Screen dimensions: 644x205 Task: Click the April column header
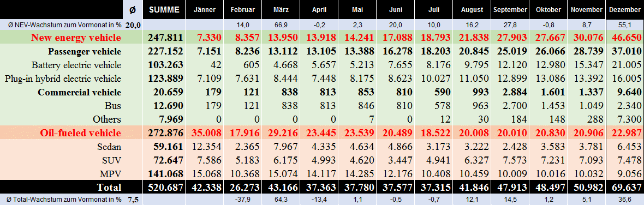pos(319,9)
